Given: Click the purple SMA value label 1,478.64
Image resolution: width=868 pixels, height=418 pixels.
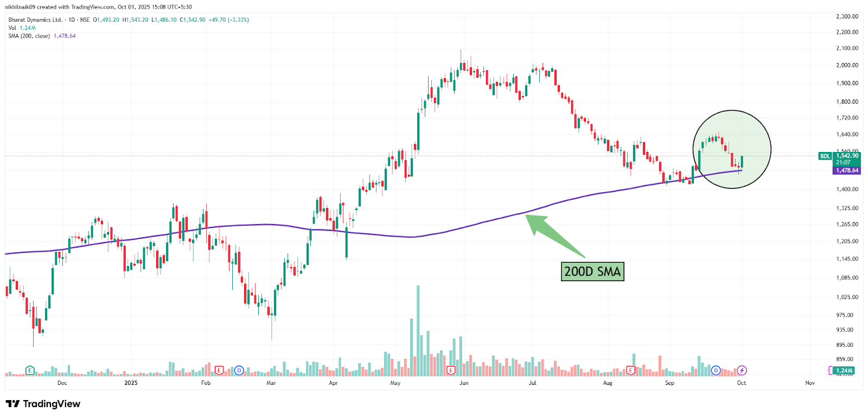Looking at the screenshot, I should [x=847, y=170].
